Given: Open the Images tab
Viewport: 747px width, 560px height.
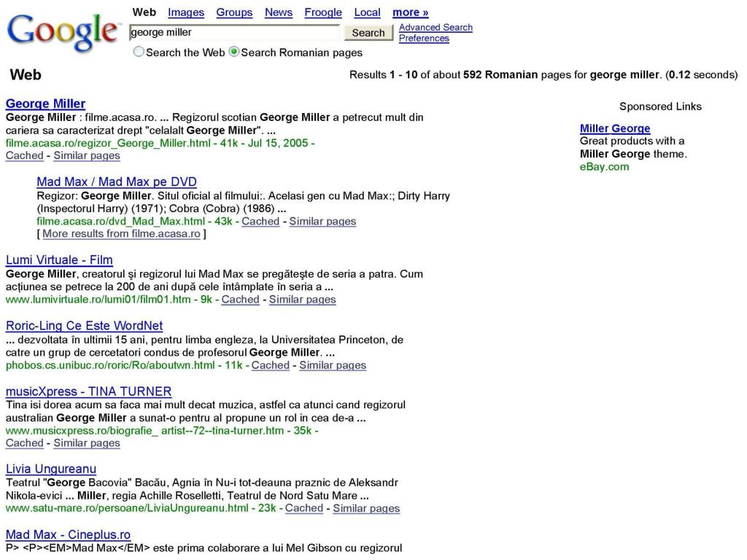Looking at the screenshot, I should (186, 12).
